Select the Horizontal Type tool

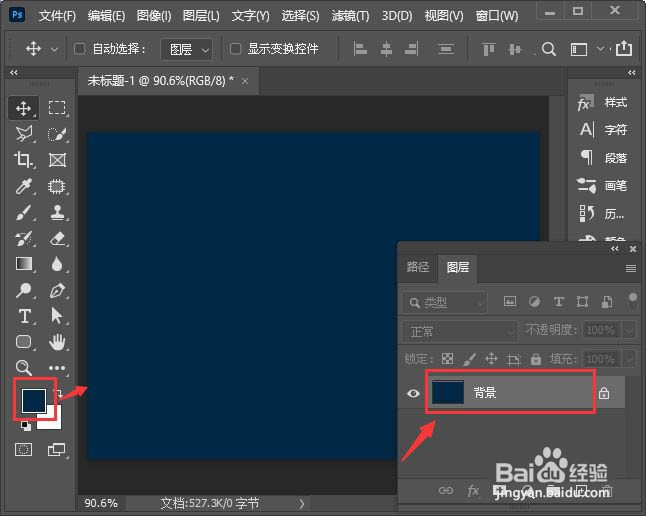tap(25, 316)
